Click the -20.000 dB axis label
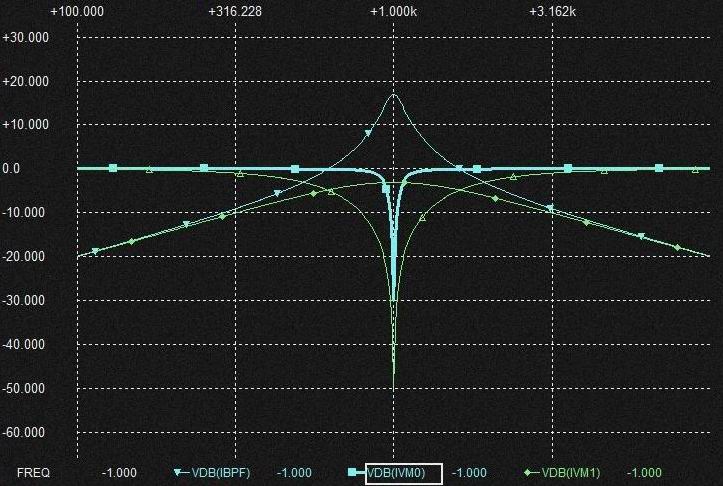This screenshot has width=723, height=486. tap(25, 256)
